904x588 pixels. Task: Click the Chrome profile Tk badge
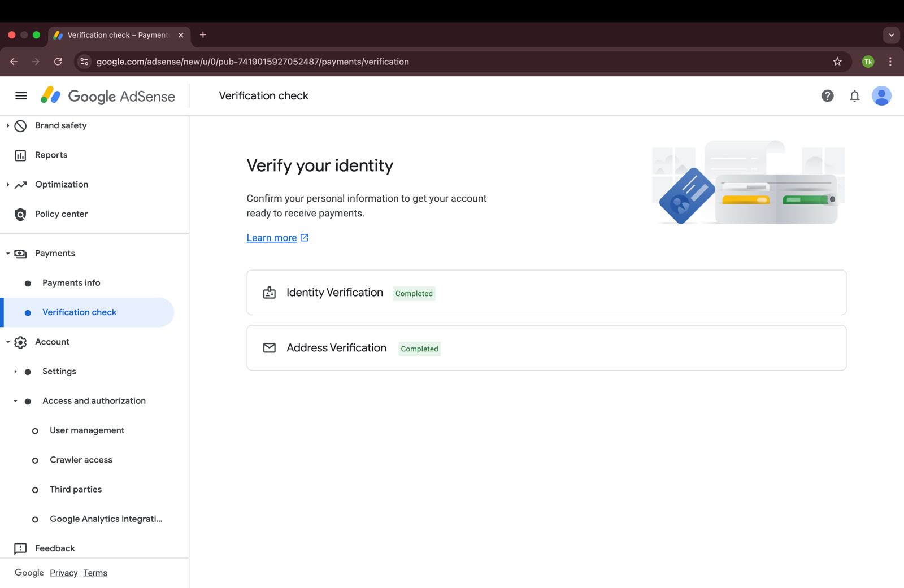pos(868,62)
